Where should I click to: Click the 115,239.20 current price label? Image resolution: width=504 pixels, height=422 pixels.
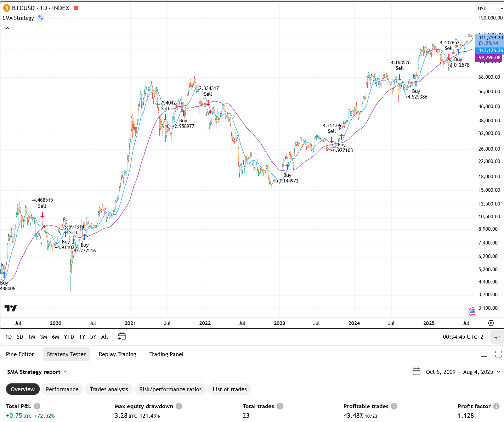tap(490, 37)
